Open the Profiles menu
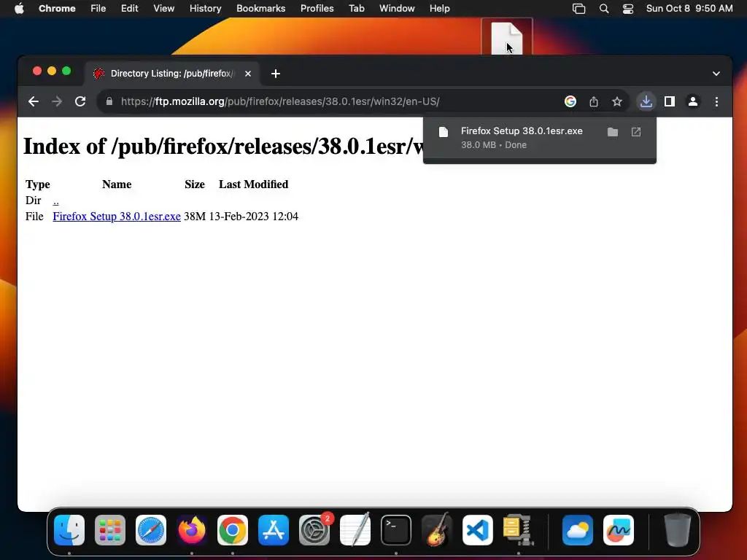 (x=317, y=9)
